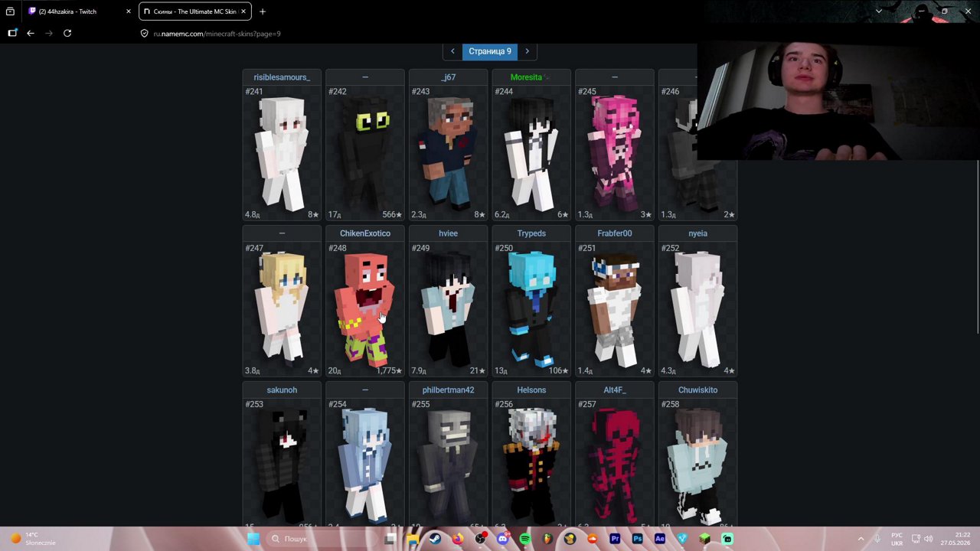Viewport: 980px width, 551px height.
Task: Open Chuwiskito profile link
Action: tap(697, 390)
